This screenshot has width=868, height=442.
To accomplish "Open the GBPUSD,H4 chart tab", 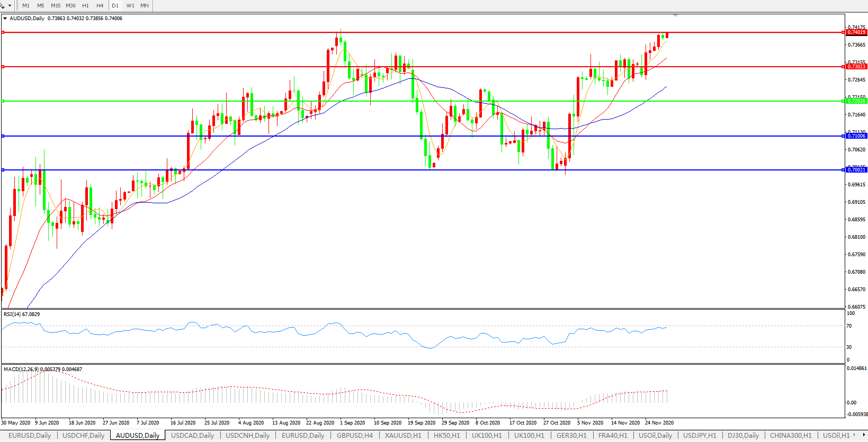I will click(x=354, y=436).
